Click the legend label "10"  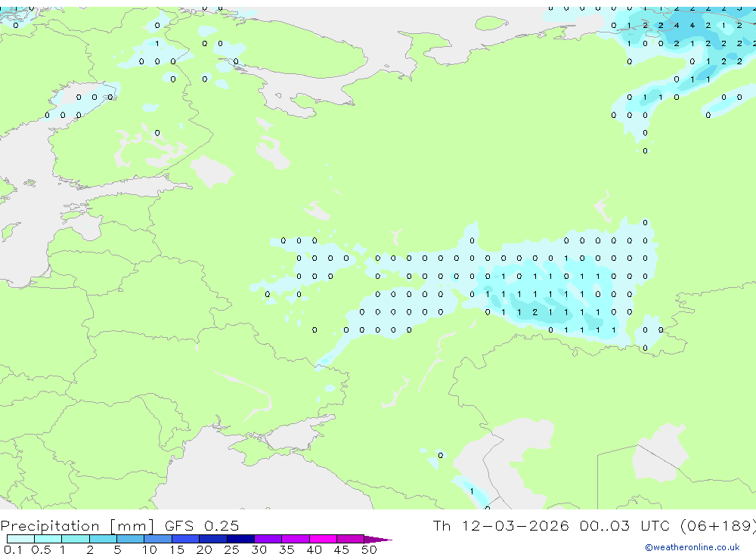(x=150, y=549)
